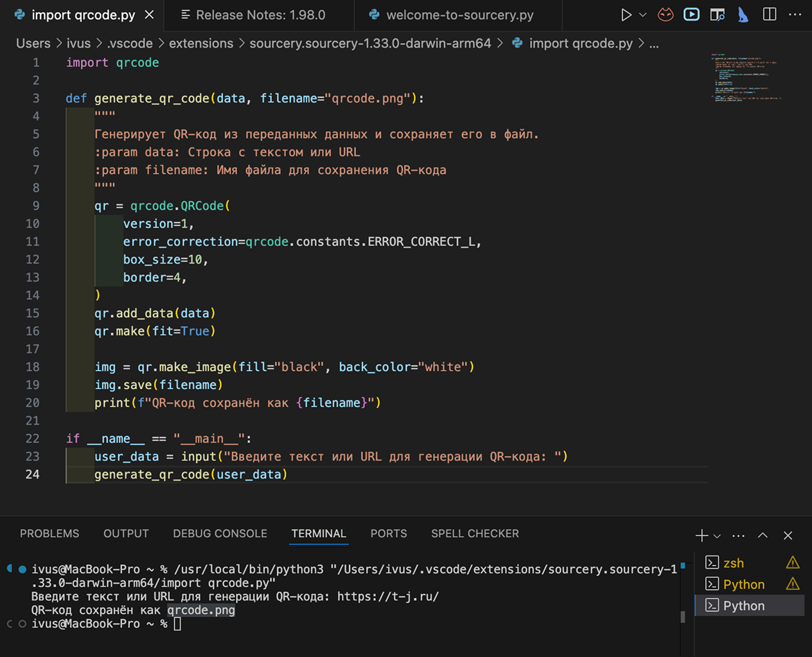Click the orange cat face icon
This screenshot has width=812, height=657.
tap(665, 15)
